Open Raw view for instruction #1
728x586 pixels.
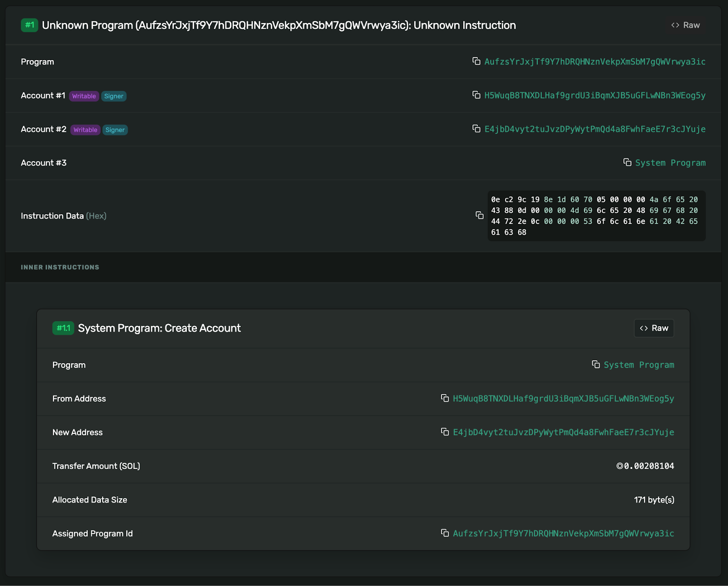coord(686,25)
